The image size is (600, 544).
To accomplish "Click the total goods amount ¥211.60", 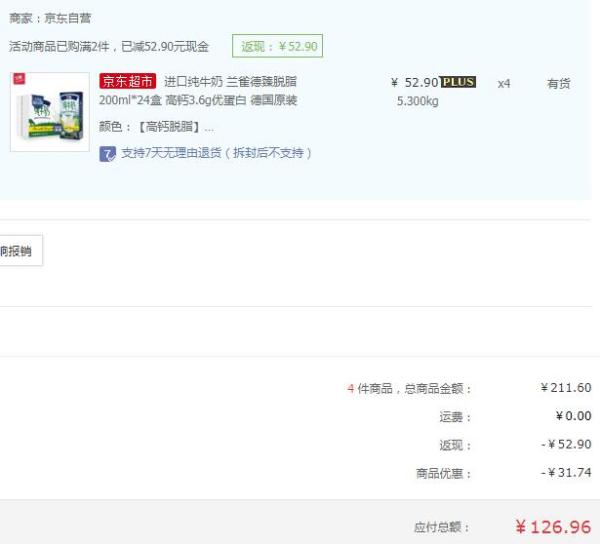I will pos(566,388).
